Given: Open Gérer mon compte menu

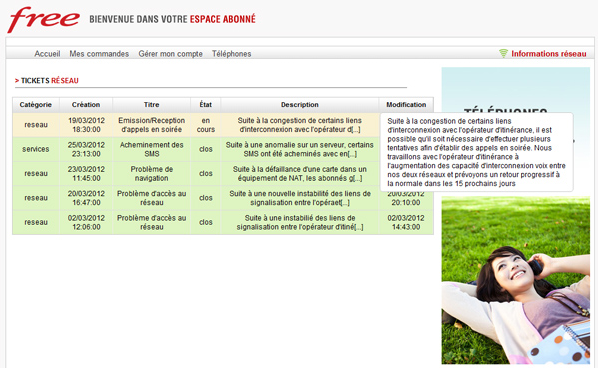Looking at the screenshot, I should pos(170,54).
